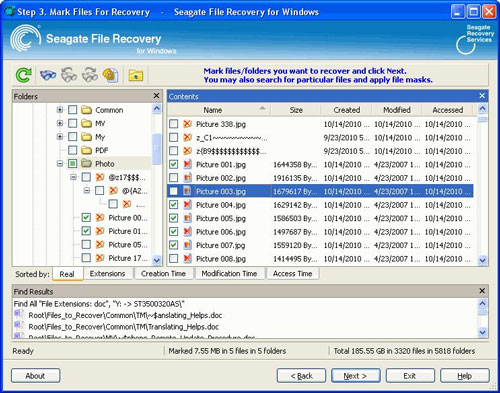Click the folder with arrow toolbar icon
The height and width of the screenshot is (393, 500).
(136, 76)
